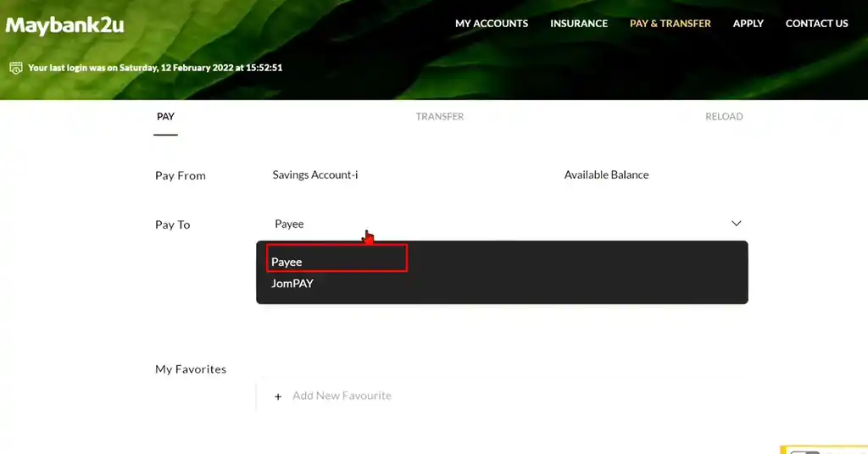Open the MY ACCOUNTS menu
Image resolution: width=868 pixels, height=454 pixels.
pos(492,24)
